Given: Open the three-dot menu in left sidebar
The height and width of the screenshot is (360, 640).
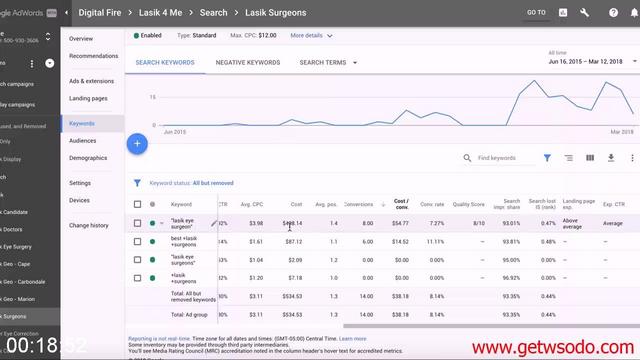Looking at the screenshot, I should tap(32, 64).
